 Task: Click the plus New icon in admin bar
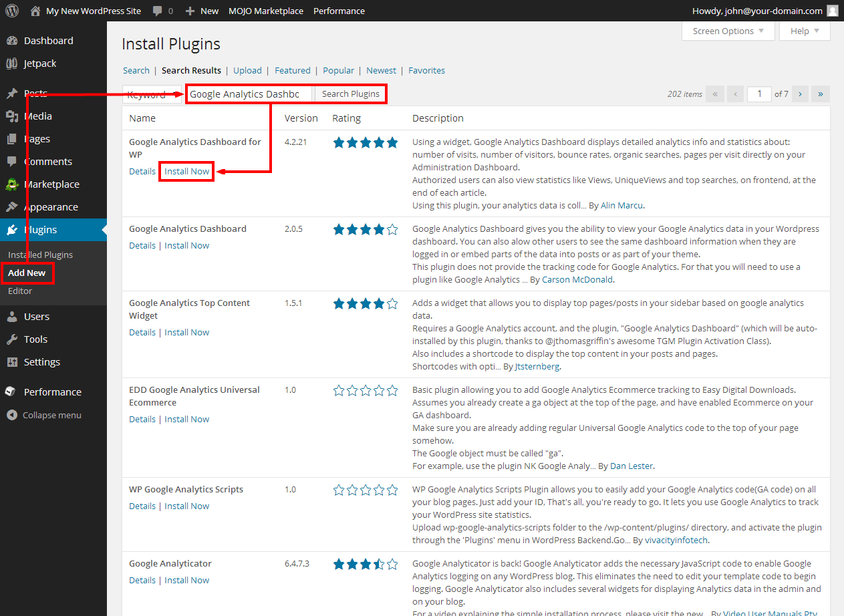click(x=190, y=11)
